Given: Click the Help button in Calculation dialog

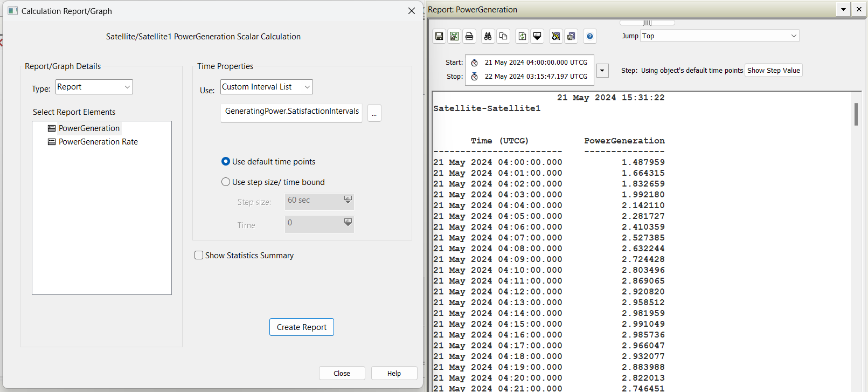Looking at the screenshot, I should (x=394, y=373).
